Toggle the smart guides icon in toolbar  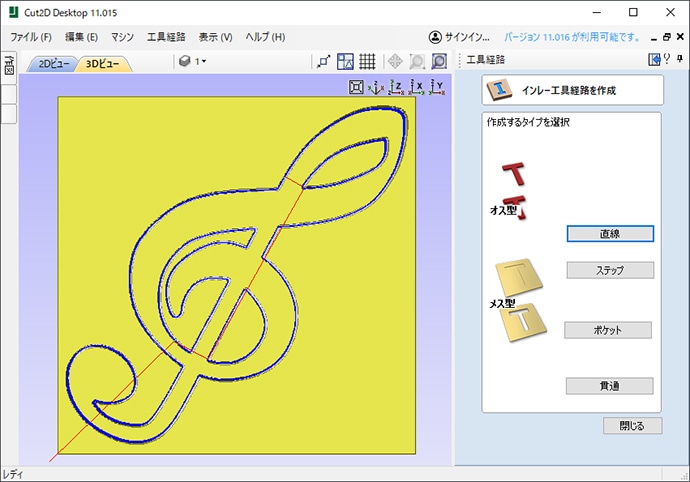click(x=345, y=62)
